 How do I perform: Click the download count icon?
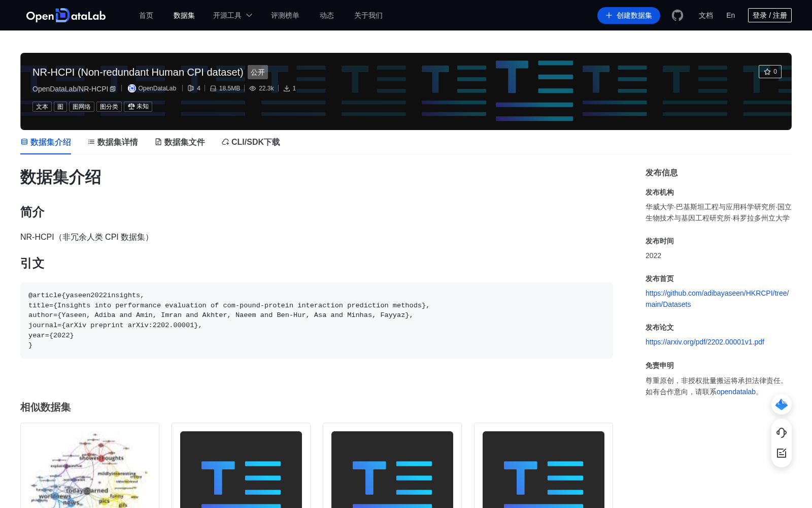click(x=287, y=88)
